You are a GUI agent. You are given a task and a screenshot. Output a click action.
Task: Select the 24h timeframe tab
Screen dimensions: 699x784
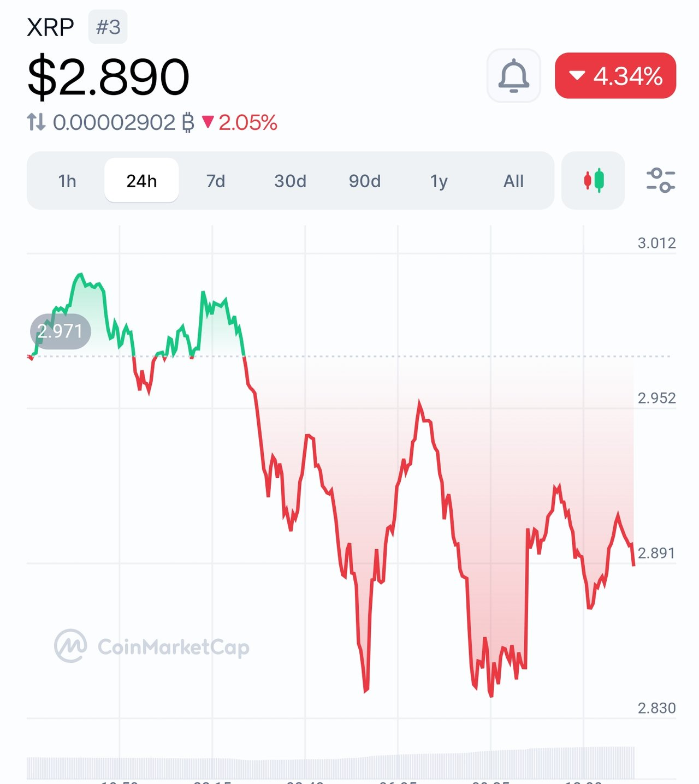141,181
